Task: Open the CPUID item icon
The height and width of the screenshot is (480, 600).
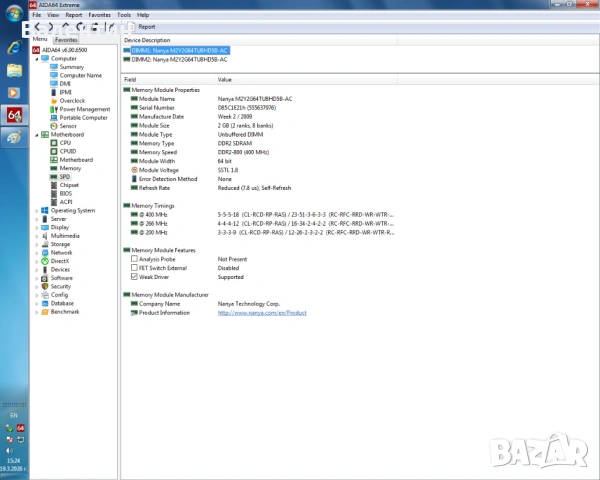Action: [53, 151]
